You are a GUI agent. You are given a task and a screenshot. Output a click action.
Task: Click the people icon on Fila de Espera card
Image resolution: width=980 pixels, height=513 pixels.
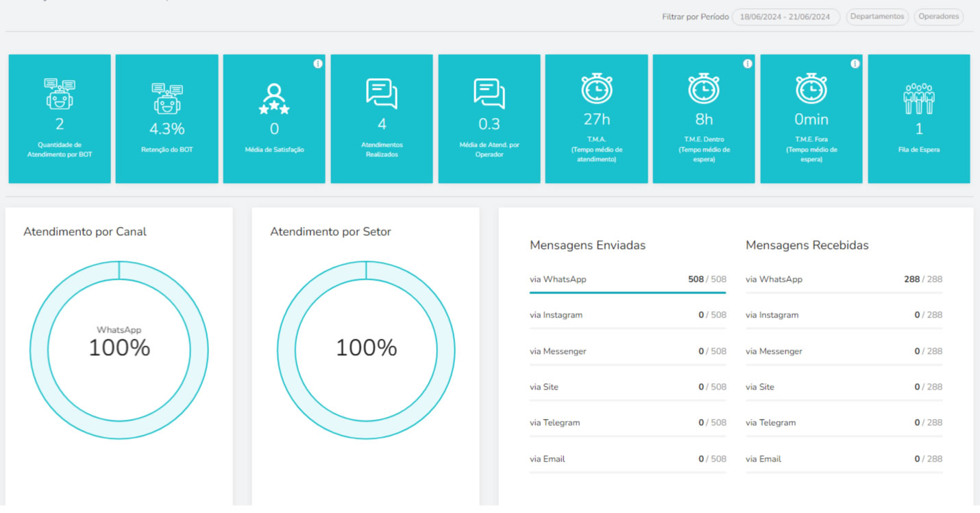click(919, 99)
